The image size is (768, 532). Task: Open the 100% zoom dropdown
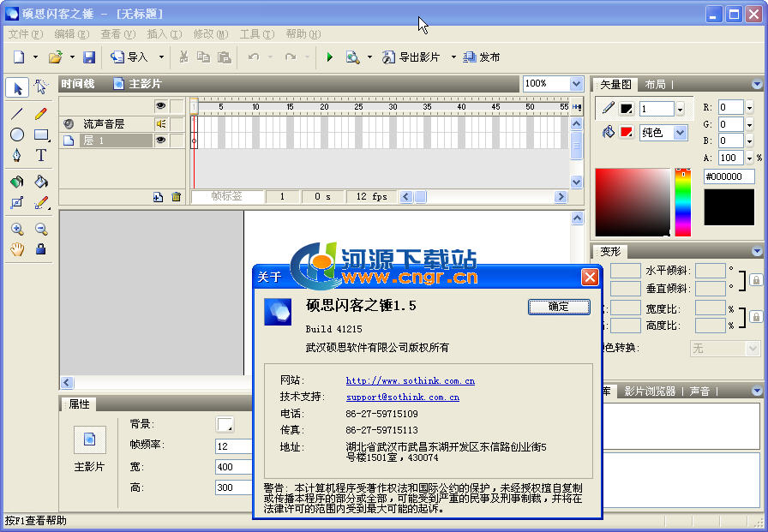[x=576, y=84]
